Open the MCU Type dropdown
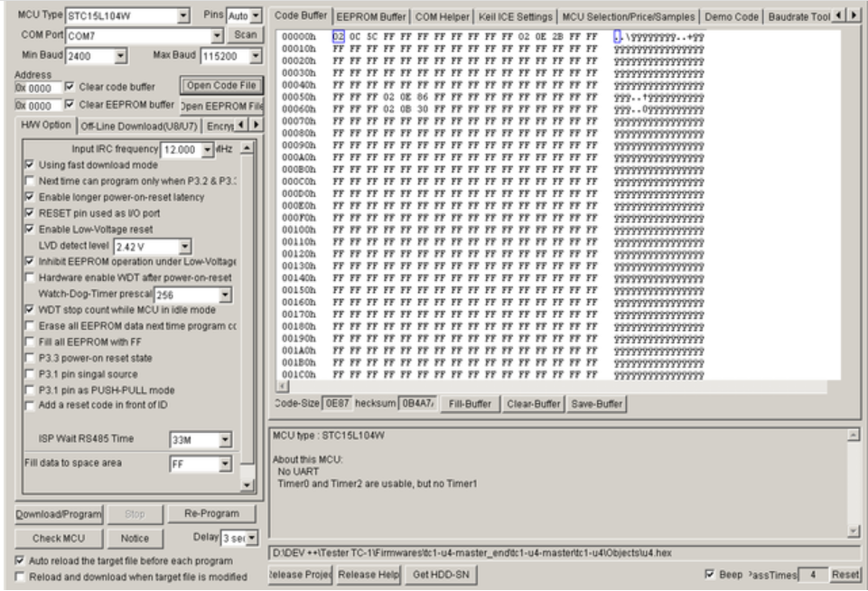This screenshot has height=591, width=868. (x=183, y=16)
